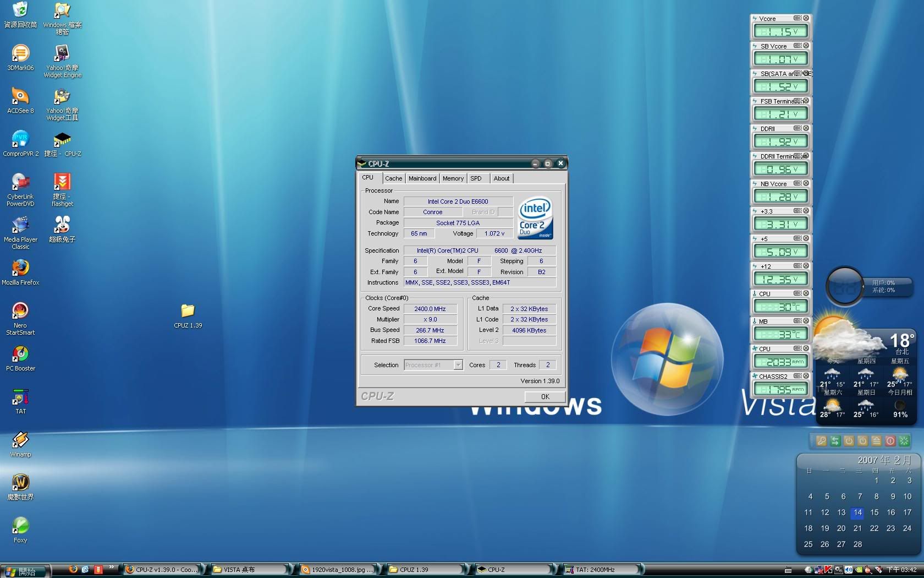Image resolution: width=924 pixels, height=578 pixels.
Task: Click the Intel Core 2 Duo logo
Action: pyautogui.click(x=535, y=219)
